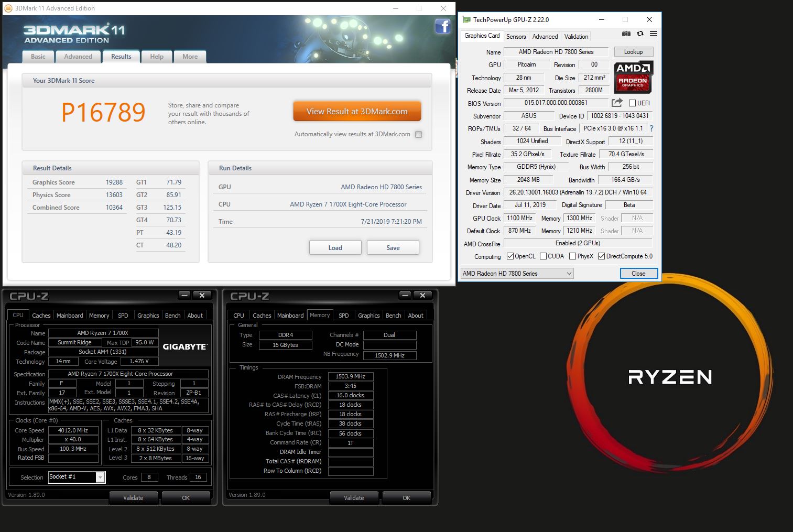Select the Results tab in 3DMark

[121, 57]
